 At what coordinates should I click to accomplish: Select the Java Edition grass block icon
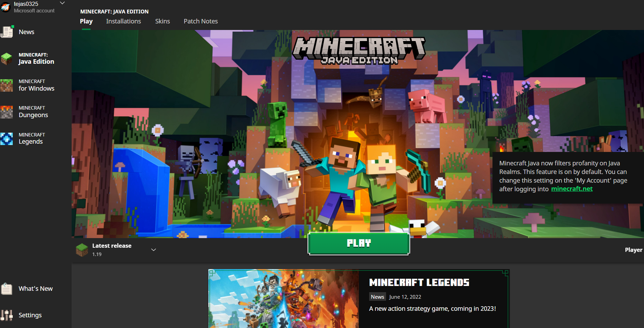pyautogui.click(x=7, y=59)
